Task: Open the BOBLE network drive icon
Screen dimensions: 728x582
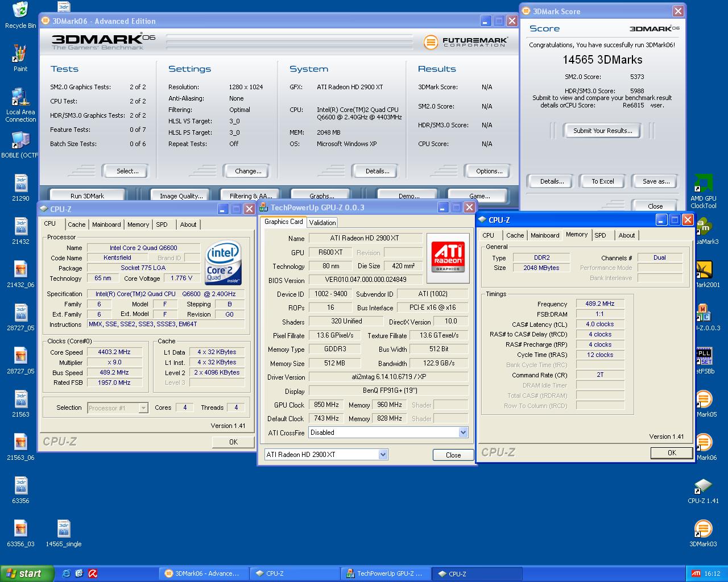Action: click(20, 145)
